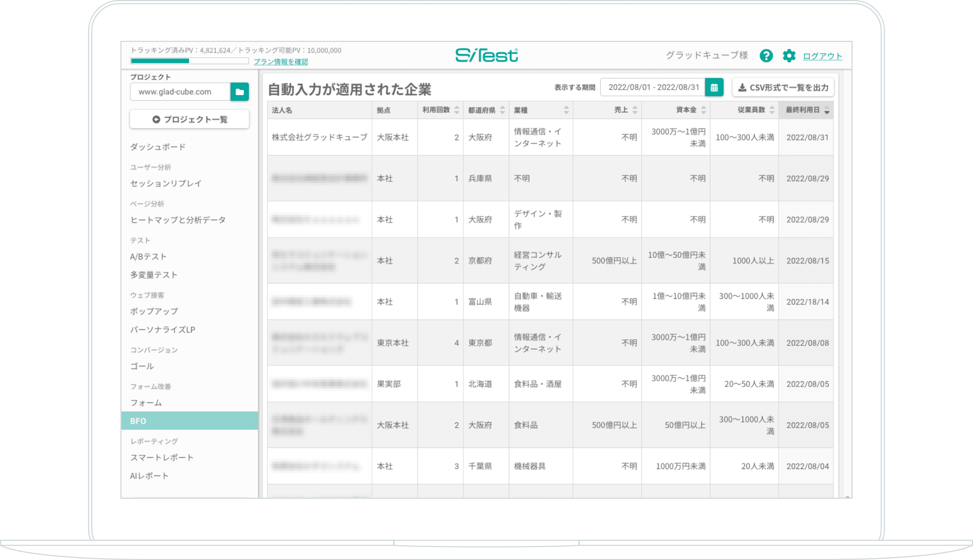Image resolution: width=973 pixels, height=560 pixels.
Task: Sort the 売上 column using its sort arrows
Action: coord(635,110)
